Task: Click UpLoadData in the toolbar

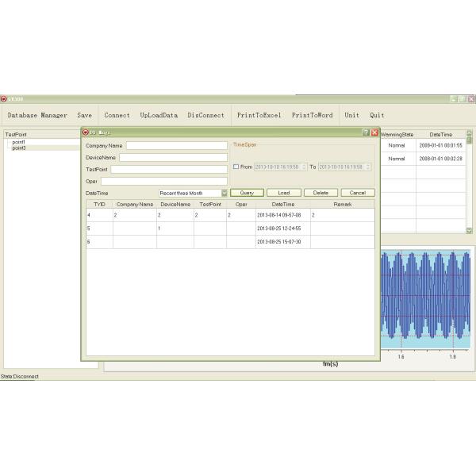Action: (x=159, y=115)
